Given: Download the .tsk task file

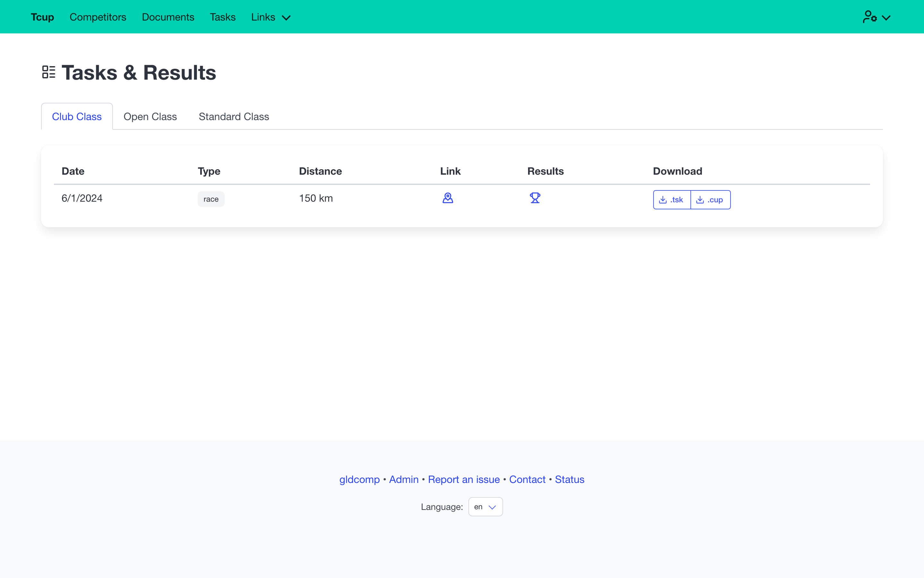Looking at the screenshot, I should click(672, 199).
